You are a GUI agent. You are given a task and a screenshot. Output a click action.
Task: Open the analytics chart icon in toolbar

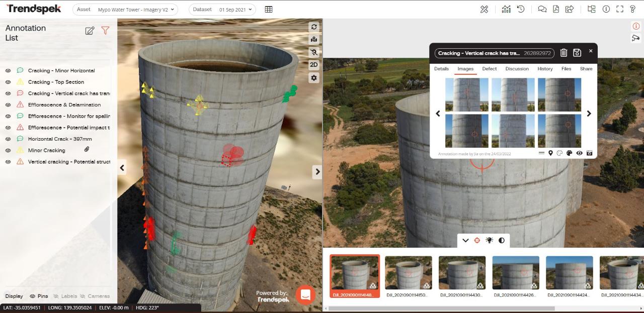pos(506,9)
